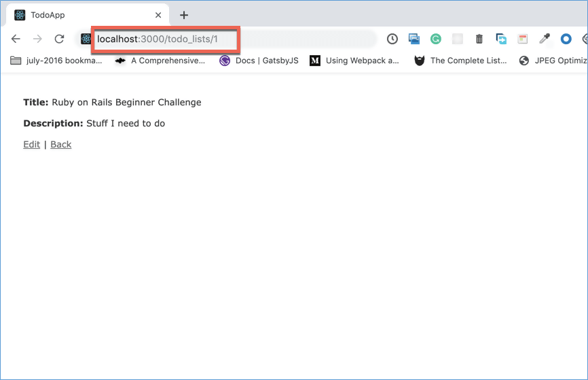Open the Docs | GatsbyJS bookmark

[x=259, y=61]
